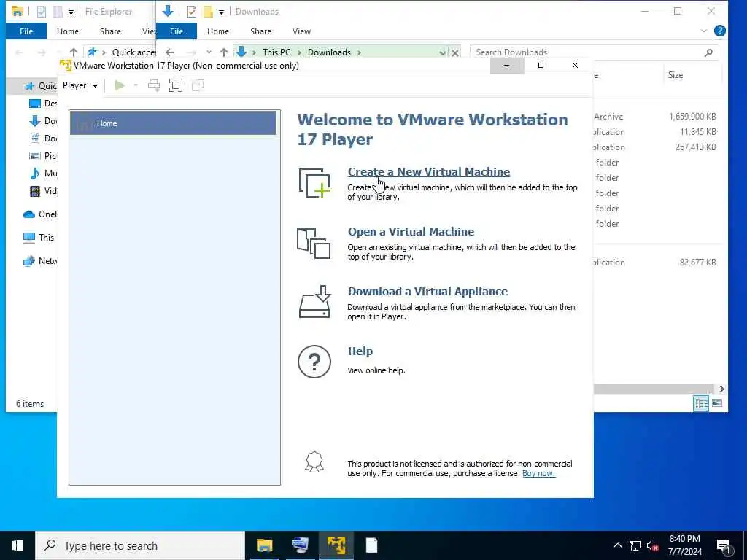Click the new virtual machine plus icon
The image size is (747, 560).
pos(314,183)
